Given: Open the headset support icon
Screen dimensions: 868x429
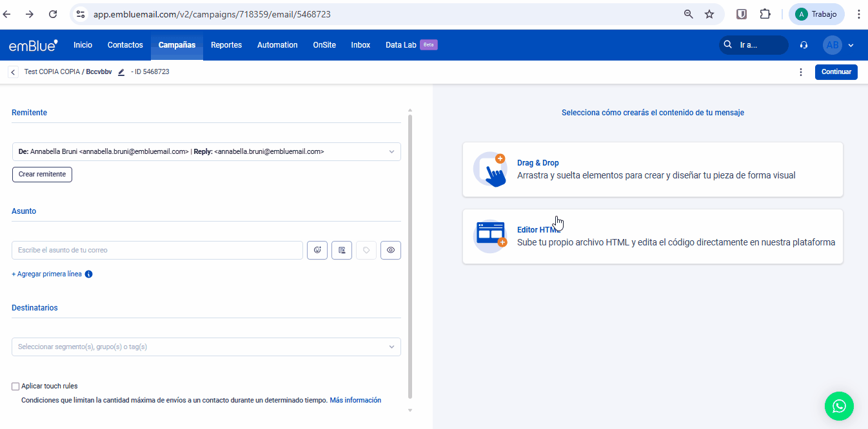Looking at the screenshot, I should pos(804,45).
